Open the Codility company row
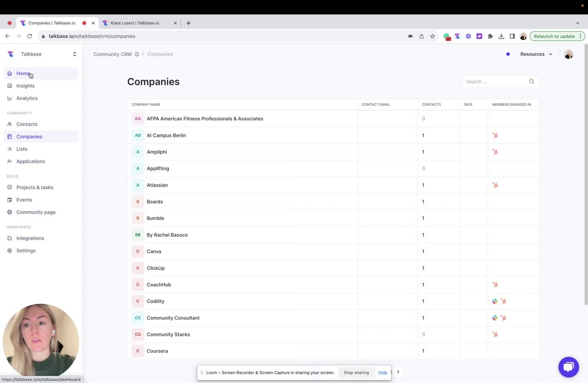 click(x=333, y=301)
